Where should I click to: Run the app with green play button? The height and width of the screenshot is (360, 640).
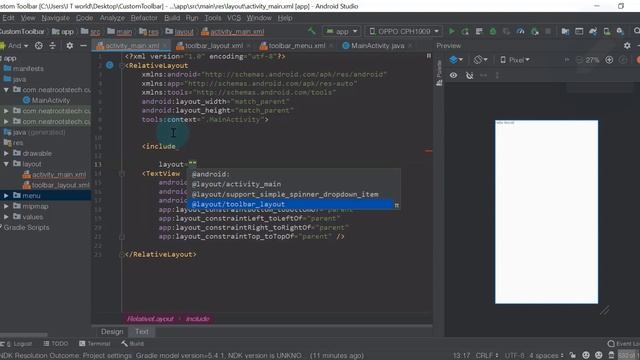[x=451, y=31]
